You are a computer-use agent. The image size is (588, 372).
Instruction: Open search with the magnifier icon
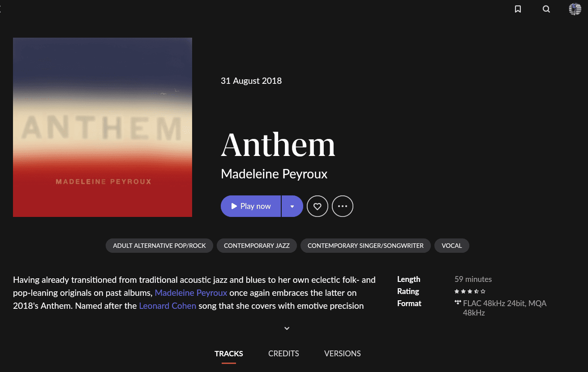pos(546,9)
